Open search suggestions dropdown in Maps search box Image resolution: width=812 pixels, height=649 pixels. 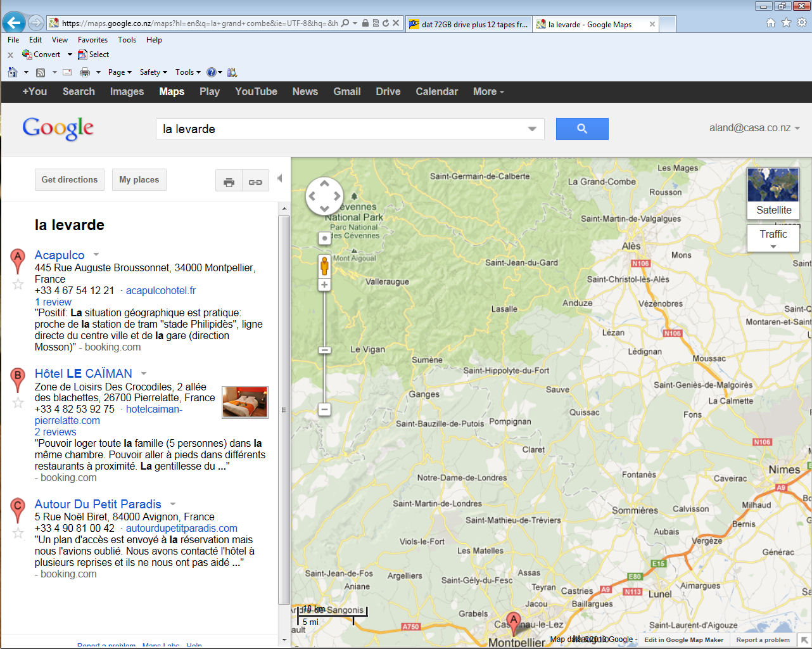(532, 129)
